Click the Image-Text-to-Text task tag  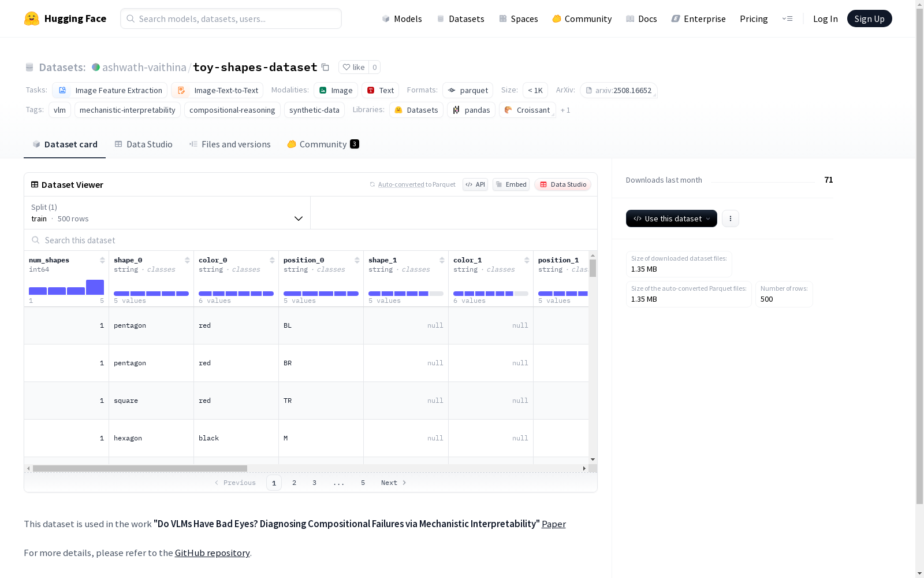coord(217,90)
